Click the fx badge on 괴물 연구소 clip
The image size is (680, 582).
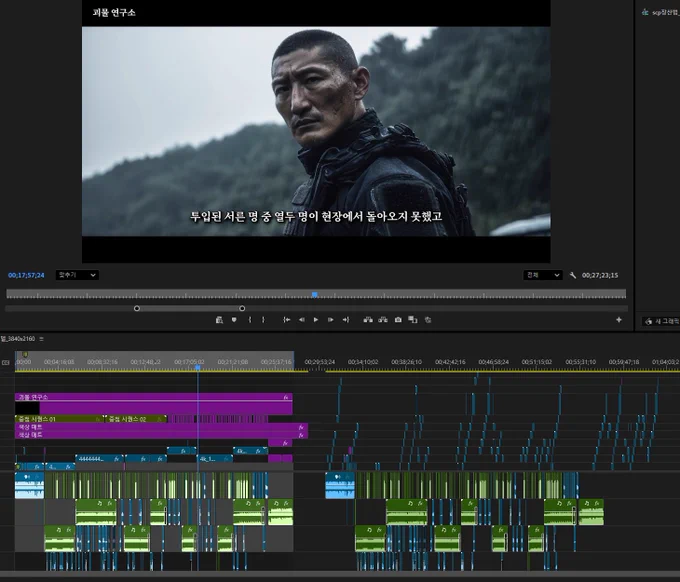tap(286, 397)
